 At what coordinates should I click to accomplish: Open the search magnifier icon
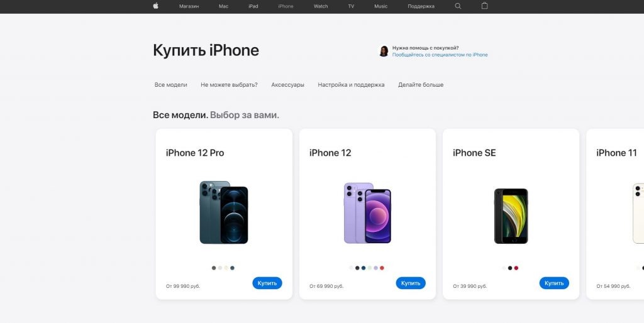click(458, 6)
